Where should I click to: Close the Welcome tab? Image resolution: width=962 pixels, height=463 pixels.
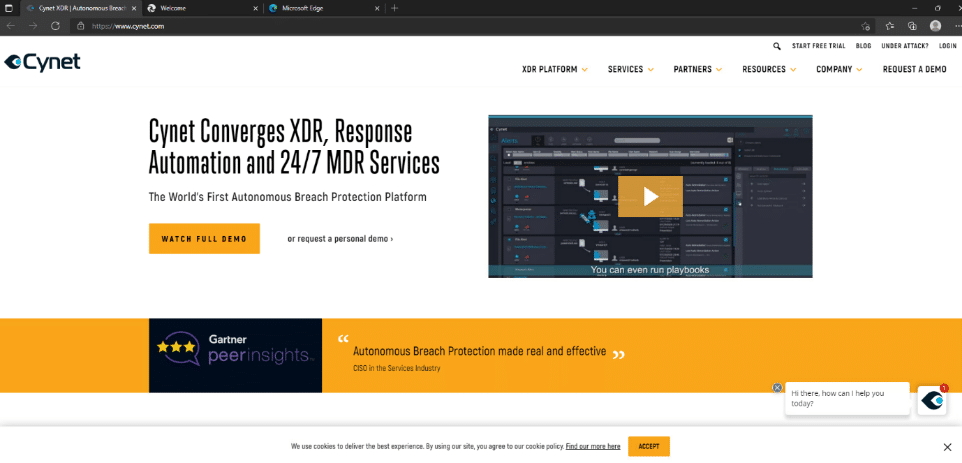coord(255,8)
